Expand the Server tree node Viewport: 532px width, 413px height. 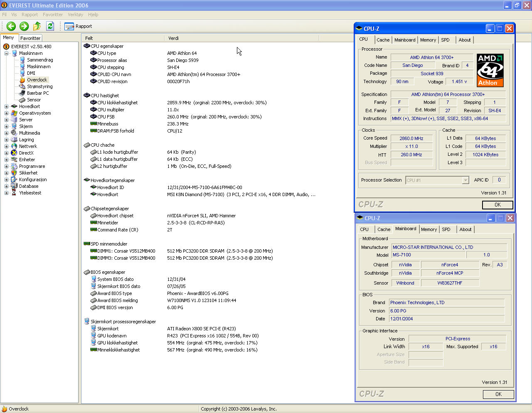click(6, 120)
